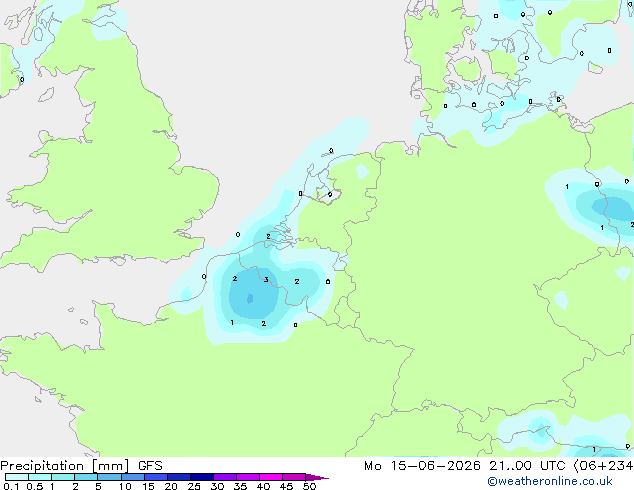Click the legend label '45'
This screenshot has width=634, height=490.
[x=286, y=486]
